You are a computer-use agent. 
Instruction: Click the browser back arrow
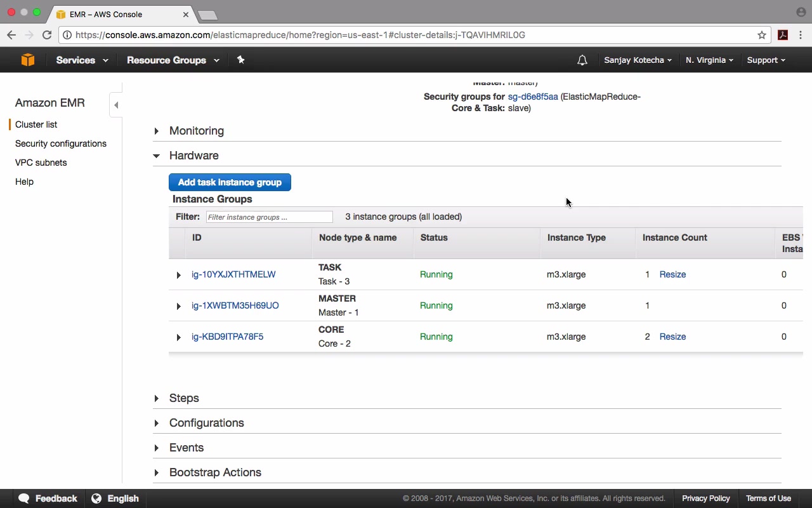[x=11, y=35]
